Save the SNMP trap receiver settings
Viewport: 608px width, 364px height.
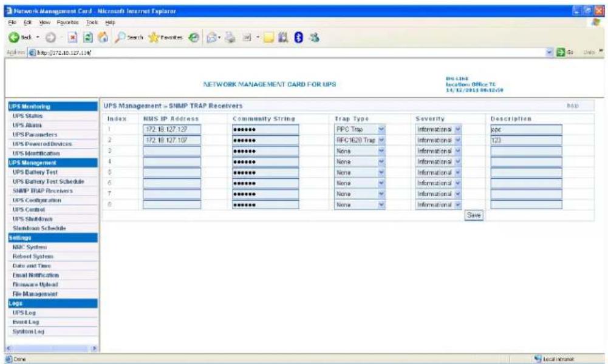click(474, 215)
